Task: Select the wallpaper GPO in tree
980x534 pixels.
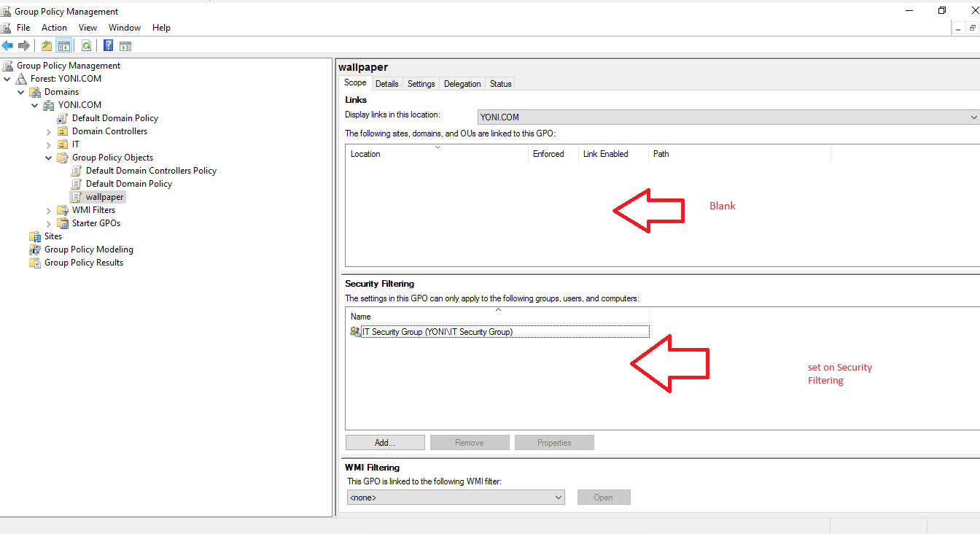Action: point(105,197)
